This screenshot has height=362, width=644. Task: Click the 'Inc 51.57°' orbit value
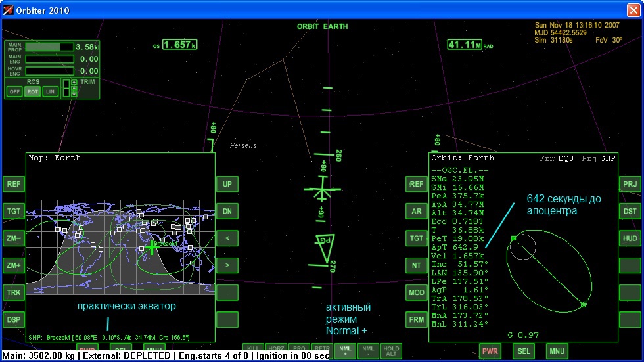click(x=459, y=264)
